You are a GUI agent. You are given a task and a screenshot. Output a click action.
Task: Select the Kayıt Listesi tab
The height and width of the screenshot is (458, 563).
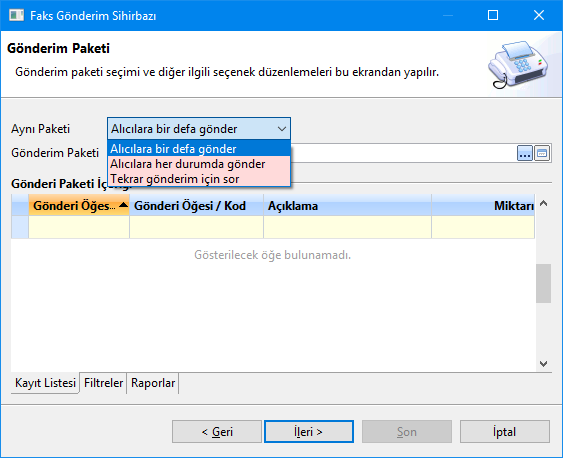pos(45,383)
